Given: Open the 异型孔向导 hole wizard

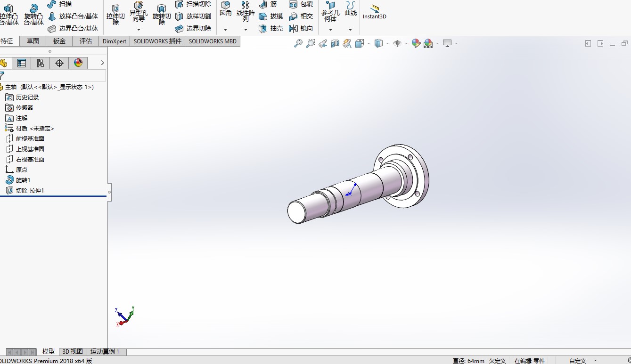Looking at the screenshot, I should pos(139,12).
